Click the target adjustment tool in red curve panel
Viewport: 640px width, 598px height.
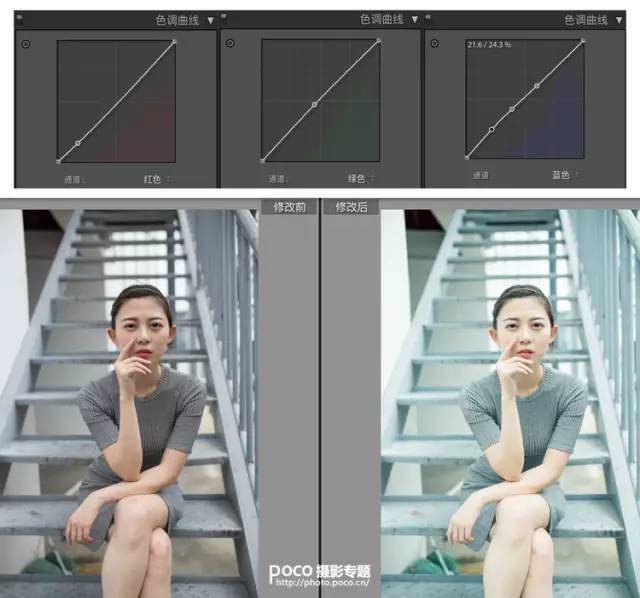[x=26, y=44]
